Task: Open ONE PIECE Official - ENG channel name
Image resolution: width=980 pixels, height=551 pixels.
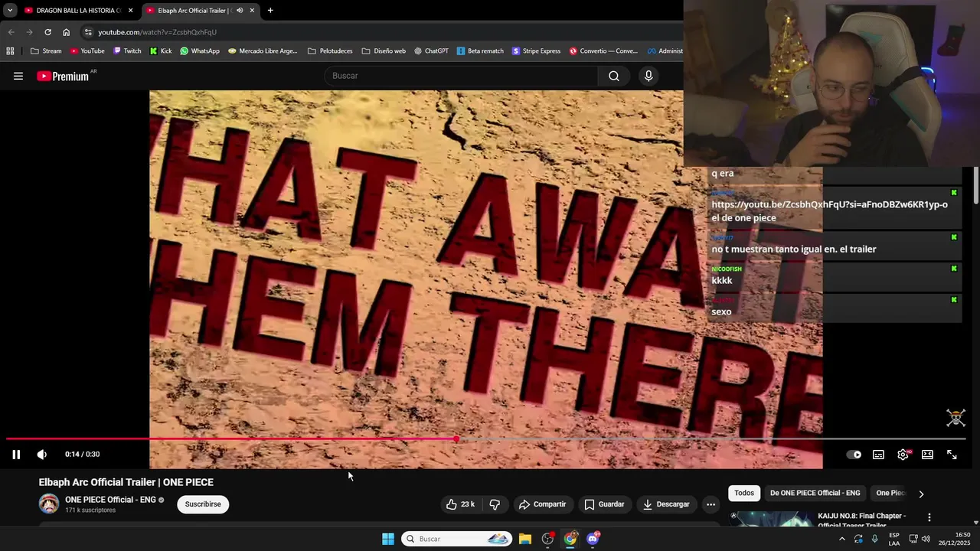Action: coord(110,500)
